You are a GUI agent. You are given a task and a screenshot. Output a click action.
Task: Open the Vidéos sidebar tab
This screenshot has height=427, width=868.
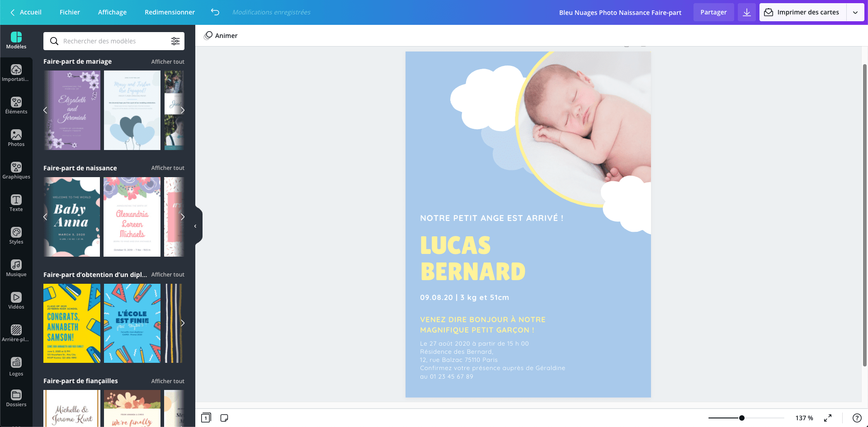pos(16,301)
